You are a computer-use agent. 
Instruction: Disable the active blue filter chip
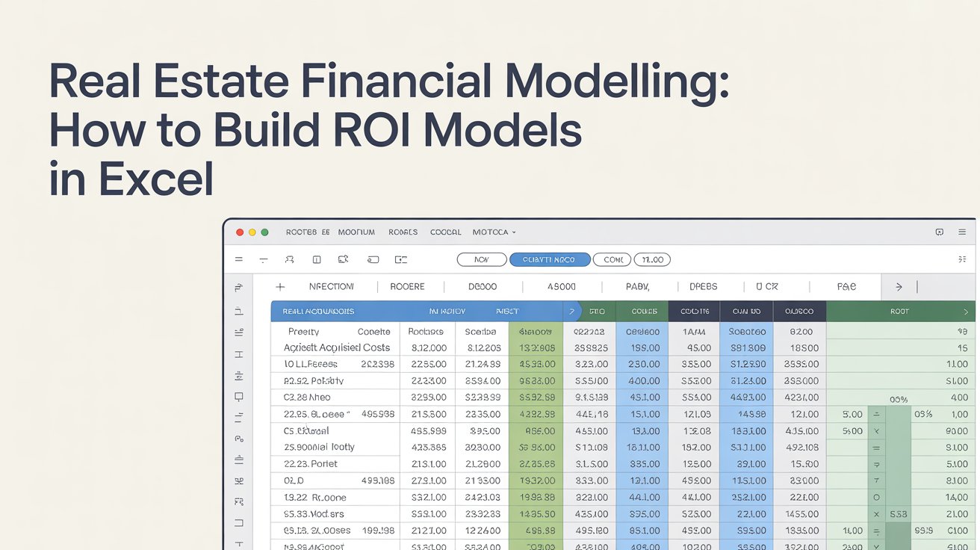click(x=550, y=259)
